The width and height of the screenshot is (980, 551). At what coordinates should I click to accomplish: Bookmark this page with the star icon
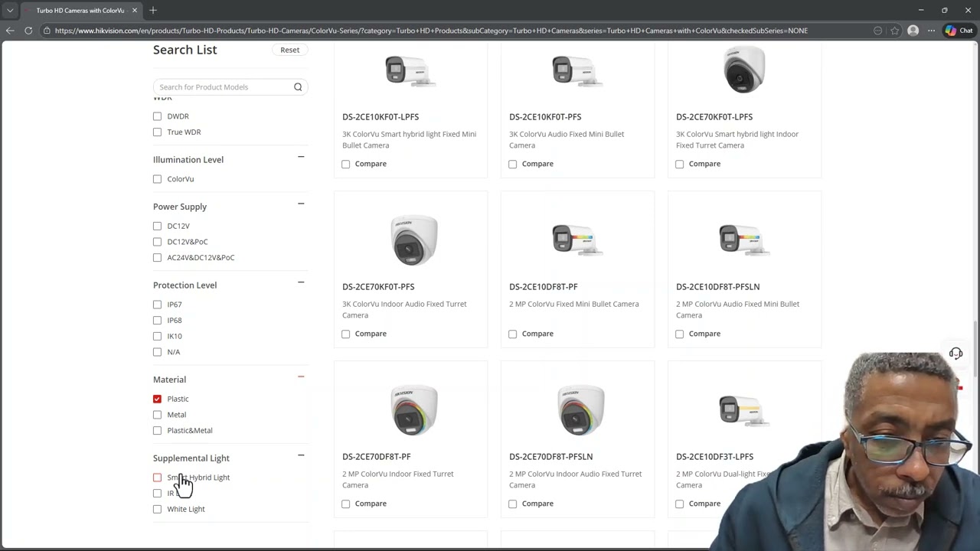(894, 31)
